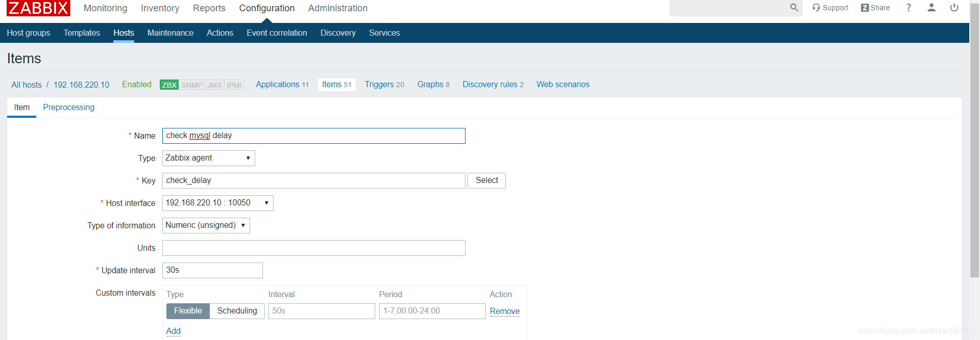This screenshot has width=980, height=340.
Task: Go to Templates submenu
Action: click(x=82, y=33)
